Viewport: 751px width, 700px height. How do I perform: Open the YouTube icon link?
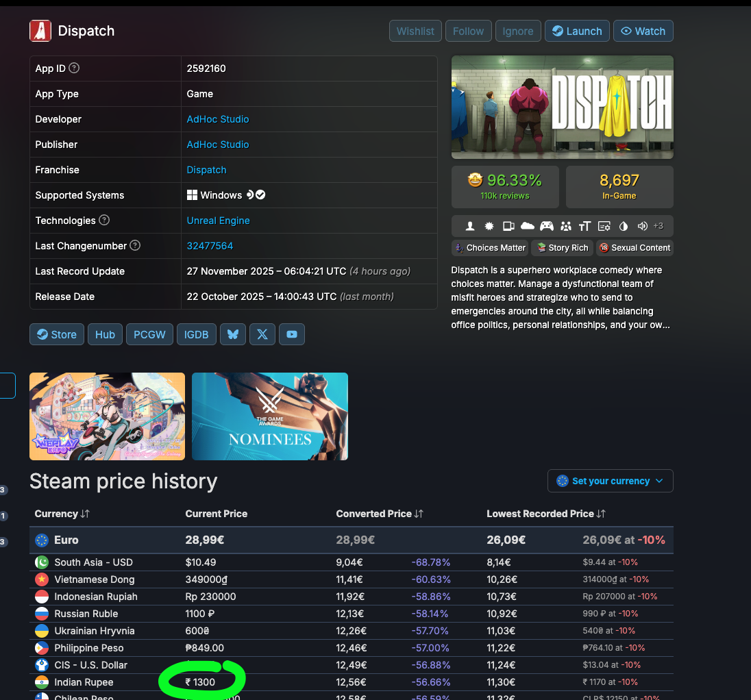pyautogui.click(x=292, y=334)
